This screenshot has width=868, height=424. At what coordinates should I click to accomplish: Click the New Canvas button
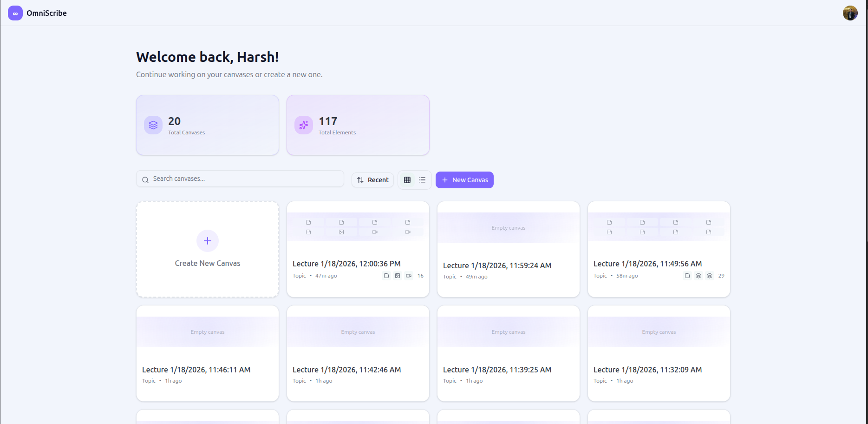pos(464,180)
